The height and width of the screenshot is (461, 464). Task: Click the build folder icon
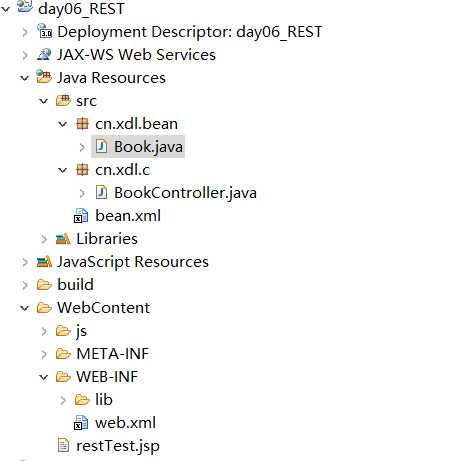[x=44, y=285]
